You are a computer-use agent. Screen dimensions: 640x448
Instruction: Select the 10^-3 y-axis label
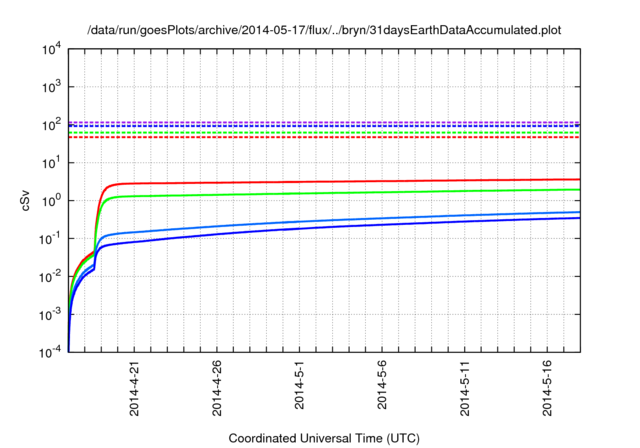point(50,315)
